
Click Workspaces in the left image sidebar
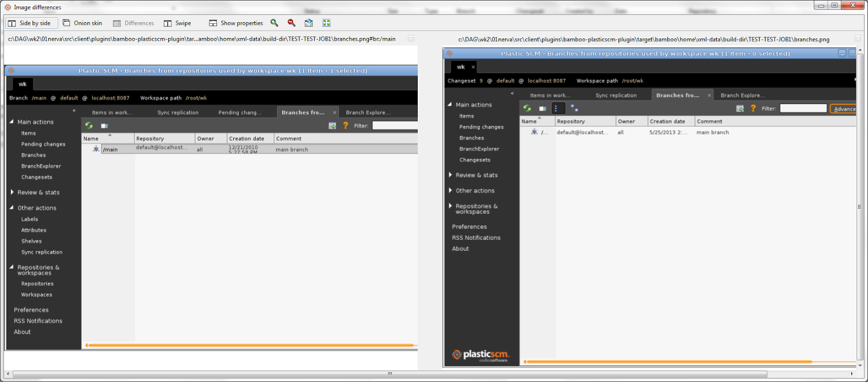(36, 295)
